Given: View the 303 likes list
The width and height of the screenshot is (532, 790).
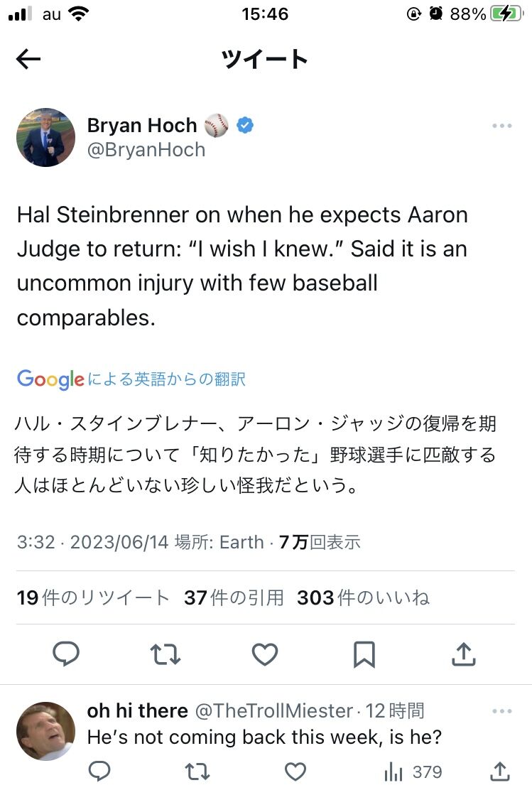Looking at the screenshot, I should click(x=363, y=597).
